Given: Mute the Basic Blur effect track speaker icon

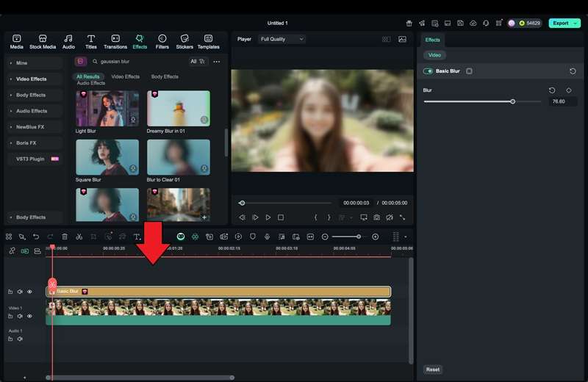Looking at the screenshot, I should 20,292.
